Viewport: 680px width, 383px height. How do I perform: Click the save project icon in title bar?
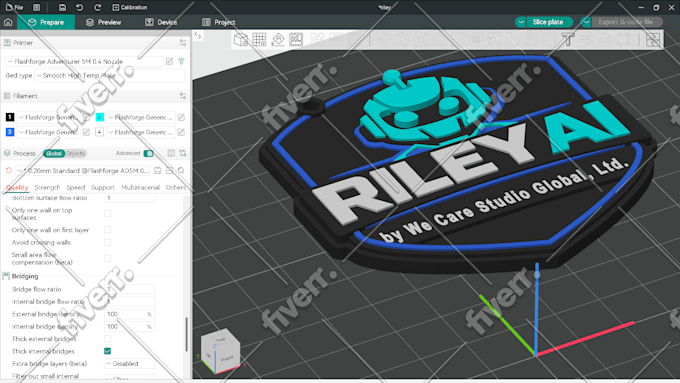pos(62,7)
